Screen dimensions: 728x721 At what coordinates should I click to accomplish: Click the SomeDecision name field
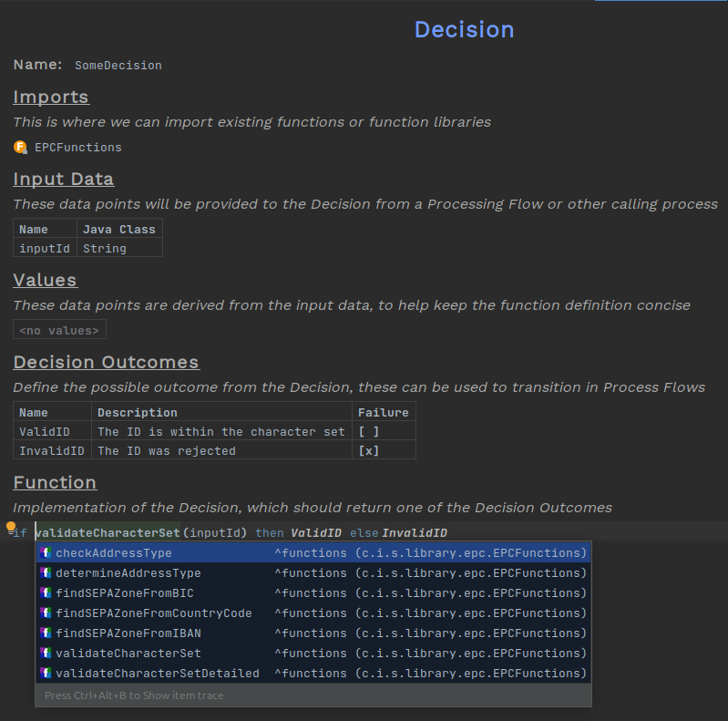click(118, 66)
